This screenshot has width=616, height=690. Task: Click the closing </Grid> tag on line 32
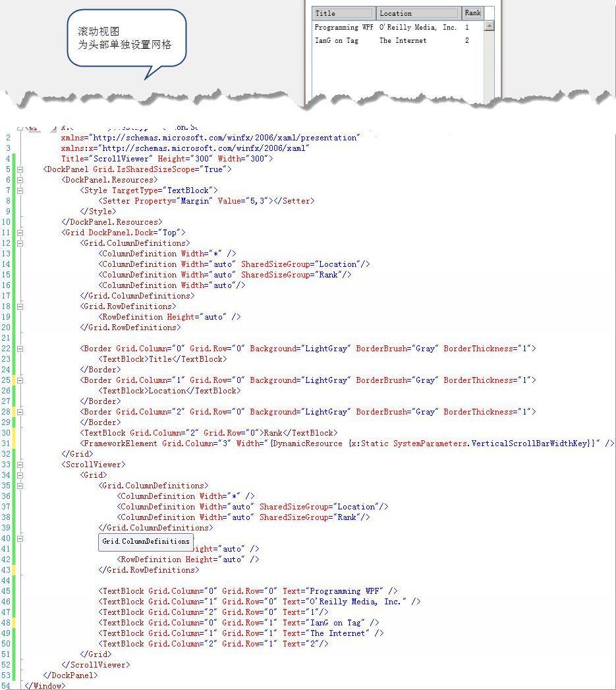pos(78,455)
